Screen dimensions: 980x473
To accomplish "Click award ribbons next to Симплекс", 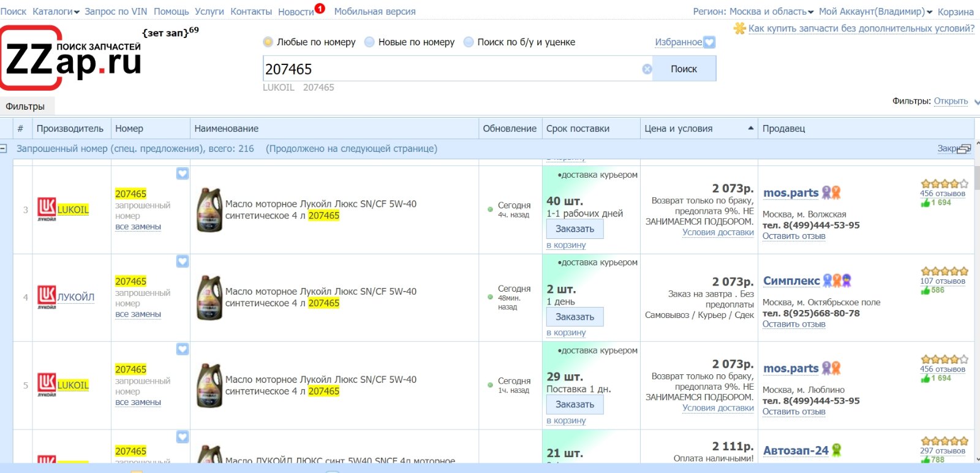I will coord(837,281).
